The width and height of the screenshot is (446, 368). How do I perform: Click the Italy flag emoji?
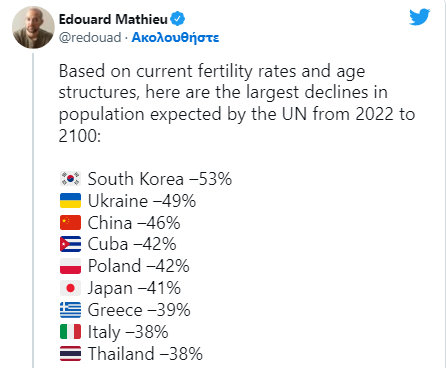pos(70,332)
